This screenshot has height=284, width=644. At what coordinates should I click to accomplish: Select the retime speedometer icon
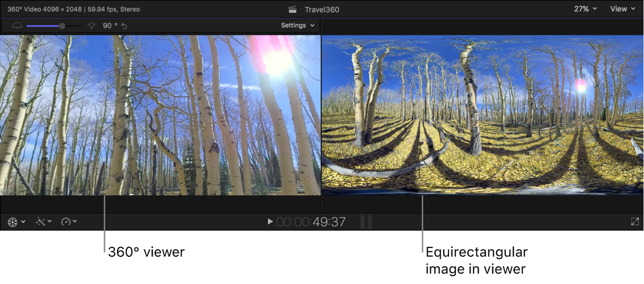[x=67, y=221]
